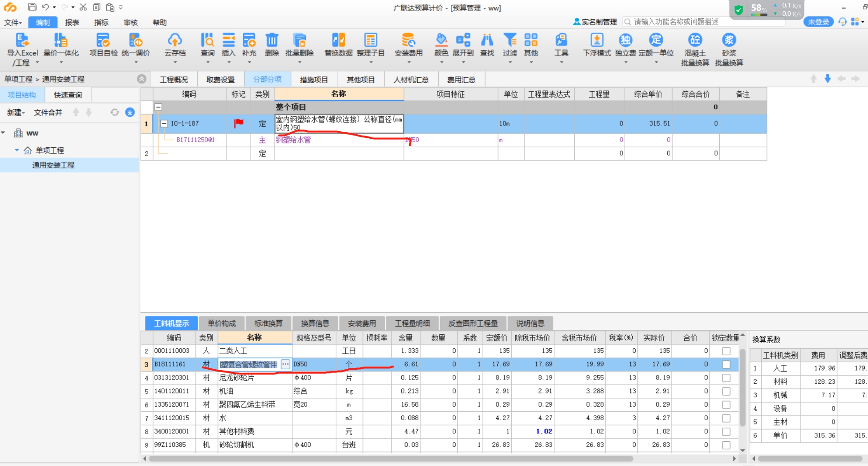Collapse the 整个项目 row expander

pyautogui.click(x=159, y=107)
